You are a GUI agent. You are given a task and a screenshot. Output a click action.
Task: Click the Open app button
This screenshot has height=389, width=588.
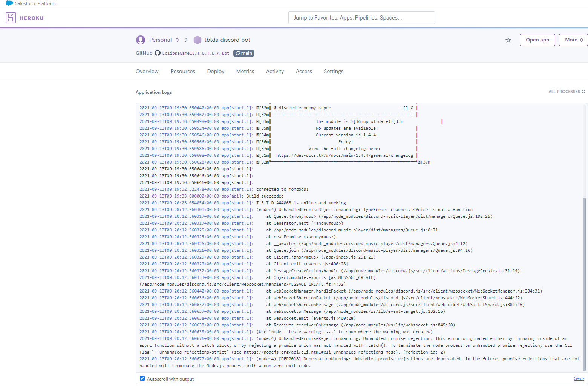(537, 40)
